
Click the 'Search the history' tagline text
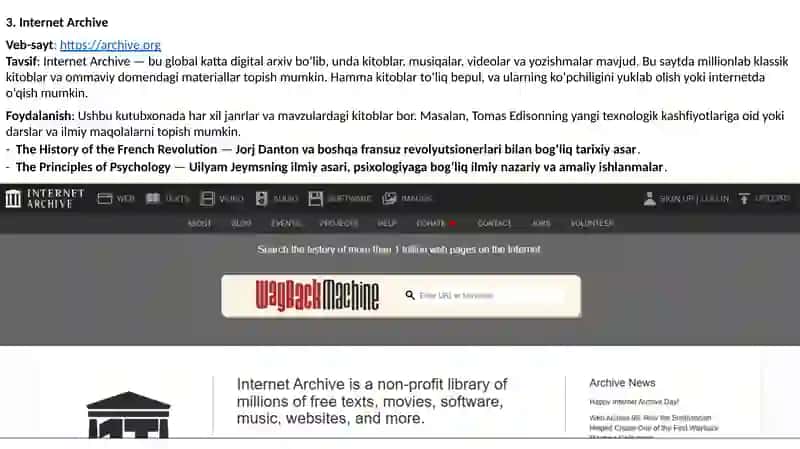tap(398, 250)
